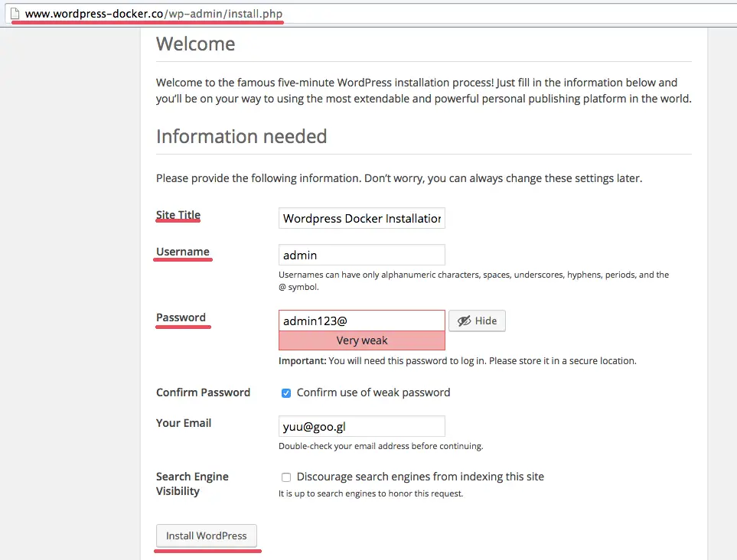
Task: Click 'It is up to search engines' note
Action: pyautogui.click(x=371, y=493)
